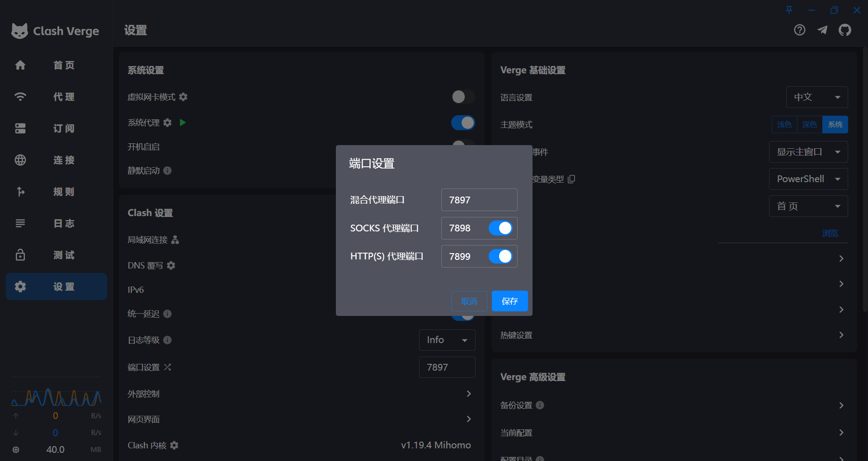Viewport: 868px width, 461px height.
Task: Open the PowerShell terminal type dropdown
Action: pyautogui.click(x=808, y=179)
